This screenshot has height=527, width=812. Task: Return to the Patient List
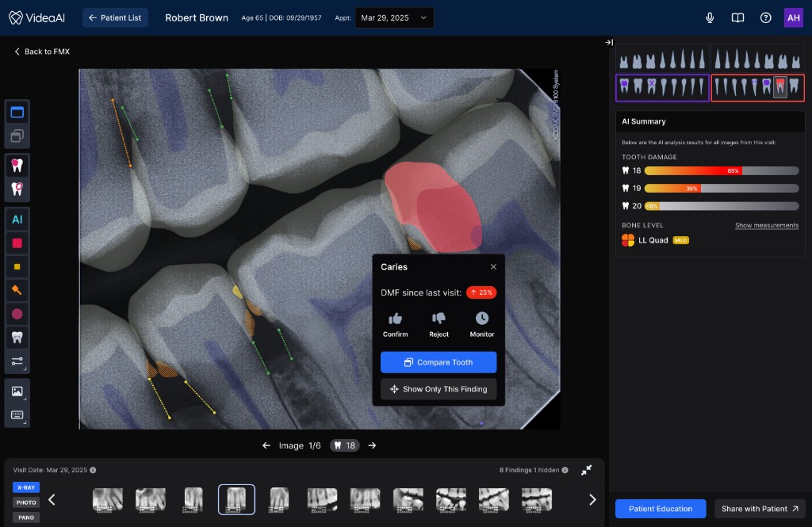[x=115, y=17]
